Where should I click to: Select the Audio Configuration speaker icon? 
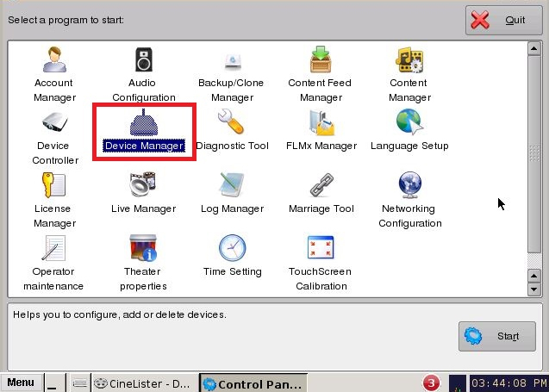[144, 59]
